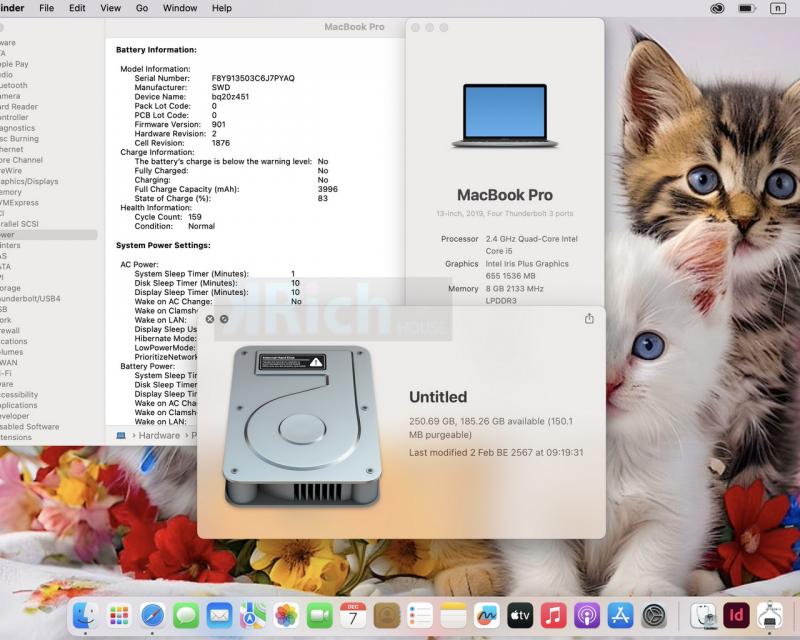Open the Apple TV app in the Dock
Screen dimensions: 800x640
click(x=520, y=615)
